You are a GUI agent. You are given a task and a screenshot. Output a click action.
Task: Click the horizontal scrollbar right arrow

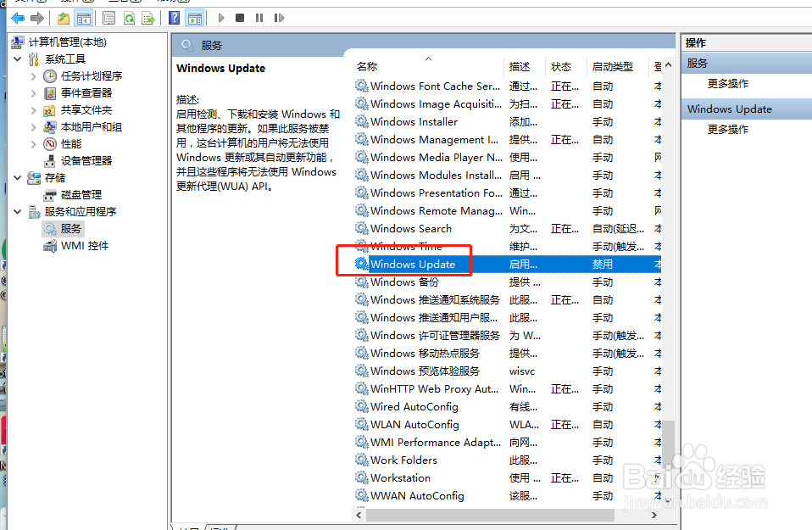(x=653, y=515)
